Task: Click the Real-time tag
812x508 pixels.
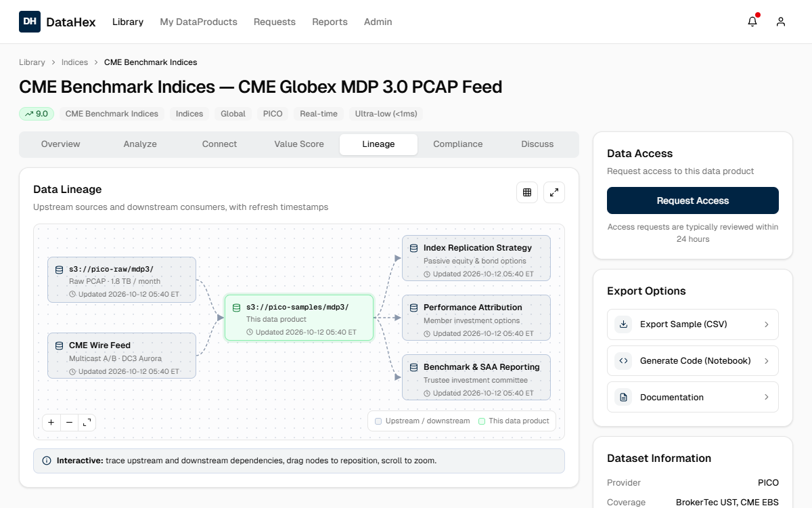Action: 319,114
